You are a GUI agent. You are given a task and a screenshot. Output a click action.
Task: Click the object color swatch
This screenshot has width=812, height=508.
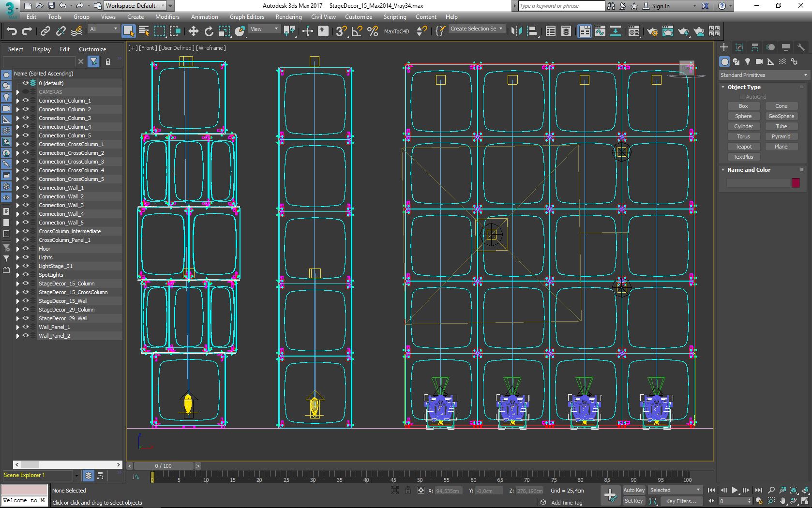[x=796, y=183]
